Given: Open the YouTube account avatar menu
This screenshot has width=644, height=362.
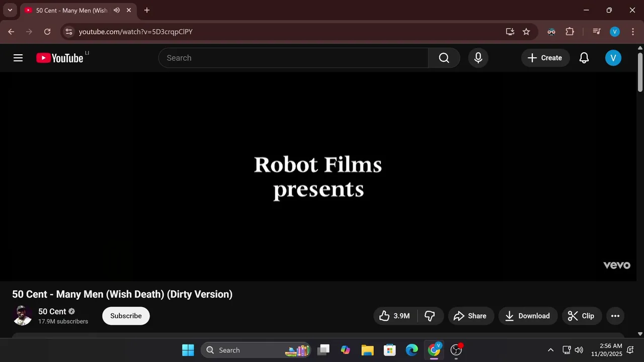Looking at the screenshot, I should 613,58.
